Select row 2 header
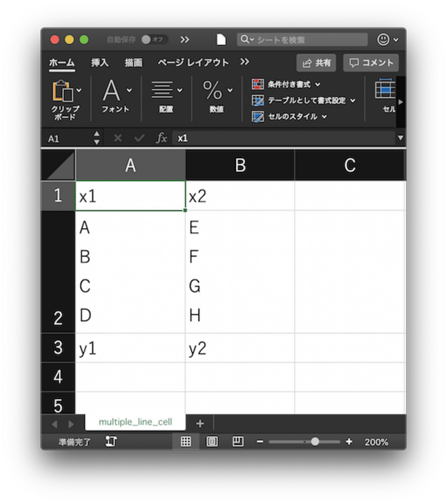The image size is (447, 504). tap(58, 272)
